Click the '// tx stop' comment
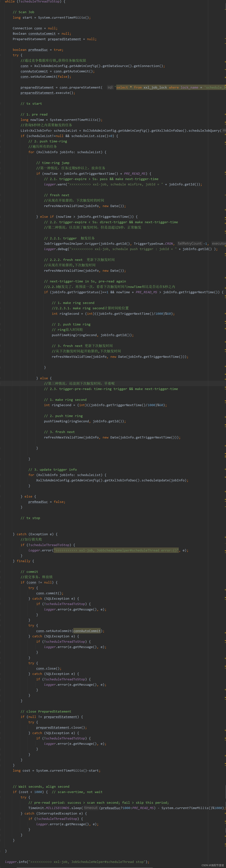The image size is (226, 868). tap(30, 518)
